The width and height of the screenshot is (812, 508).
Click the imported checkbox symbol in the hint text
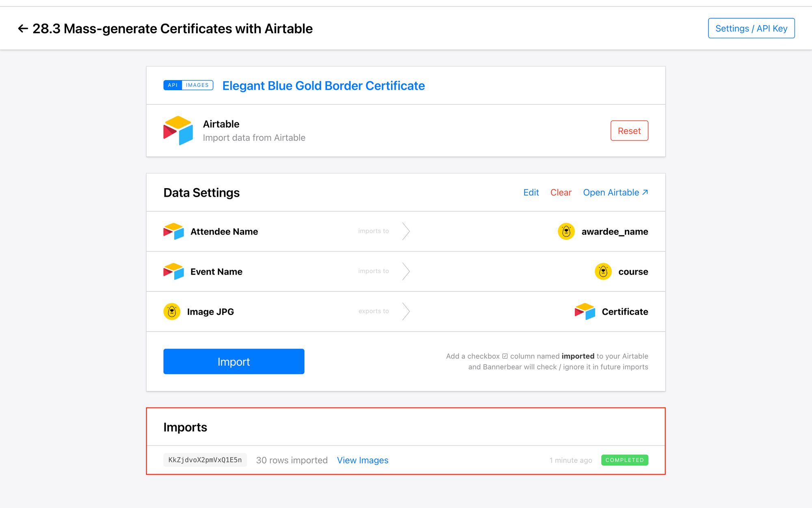tap(505, 356)
